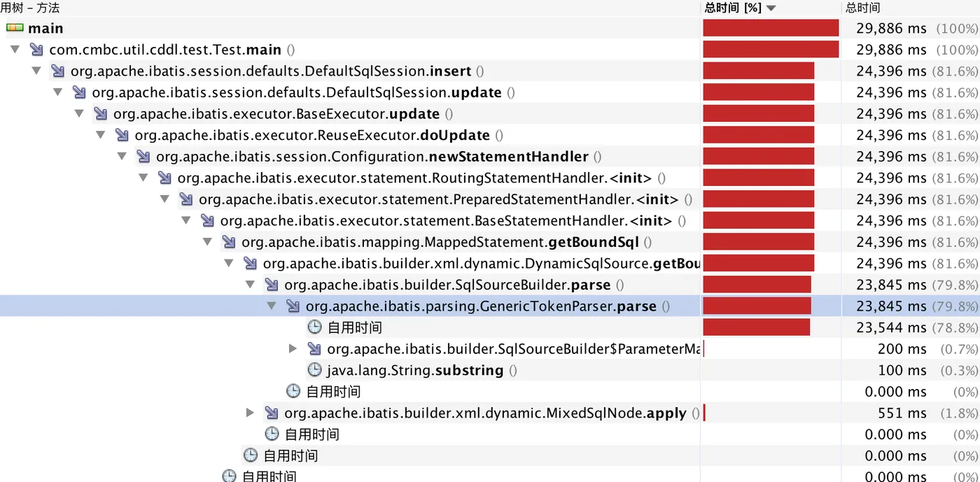The height and width of the screenshot is (482, 980).
Task: Select the SqlSourceBuilder.parse row
Action: pos(447,285)
